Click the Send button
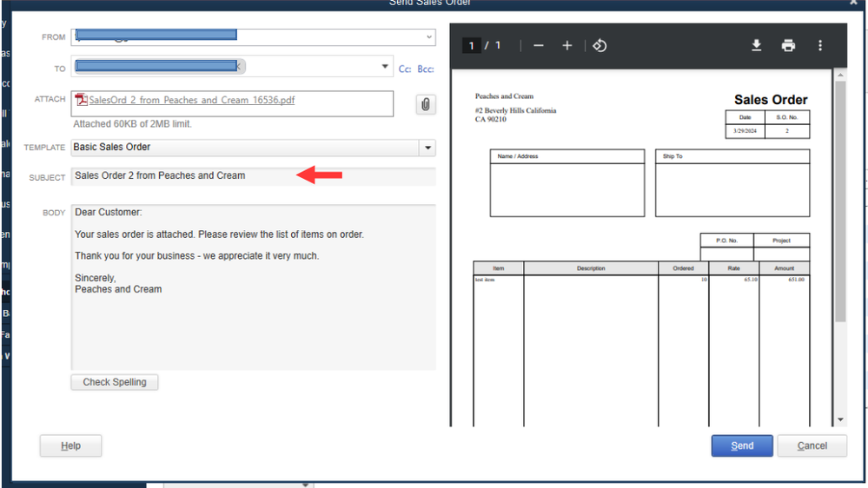Image resolution: width=868 pixels, height=488 pixels. pyautogui.click(x=742, y=445)
